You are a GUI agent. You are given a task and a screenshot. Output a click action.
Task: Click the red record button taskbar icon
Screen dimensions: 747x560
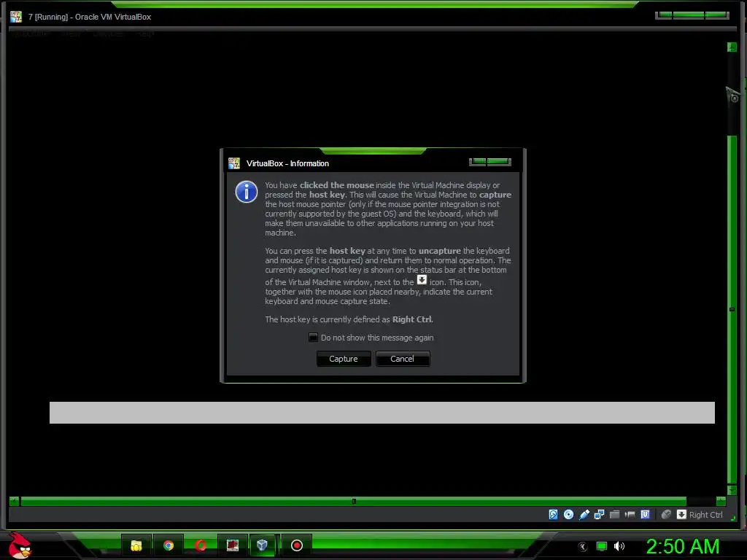pyautogui.click(x=297, y=545)
